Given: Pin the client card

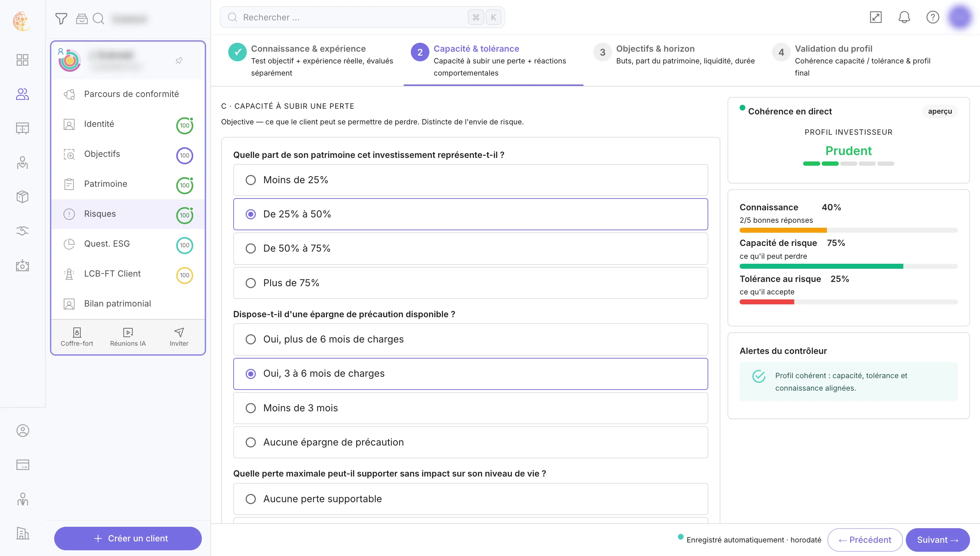Looking at the screenshot, I should 179,60.
